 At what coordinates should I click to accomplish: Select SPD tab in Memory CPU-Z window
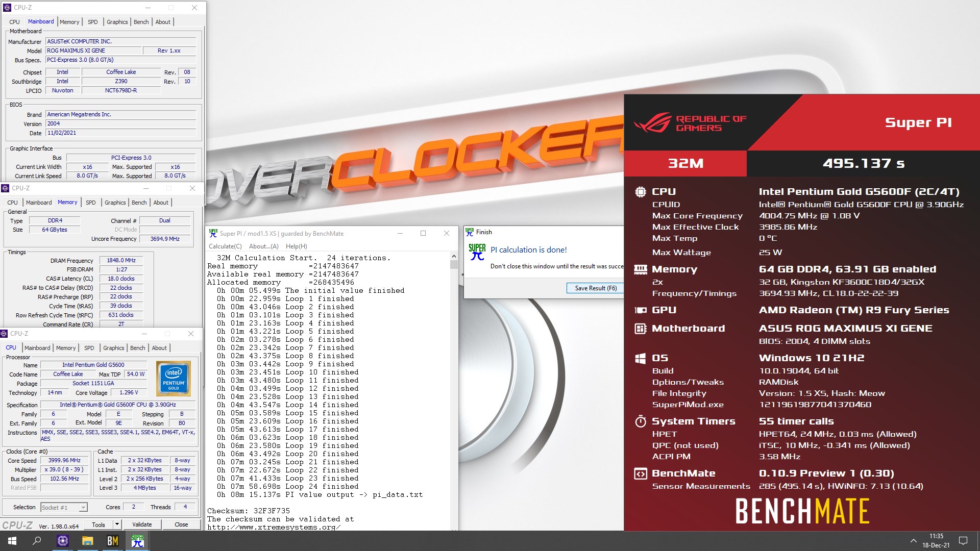(x=90, y=203)
